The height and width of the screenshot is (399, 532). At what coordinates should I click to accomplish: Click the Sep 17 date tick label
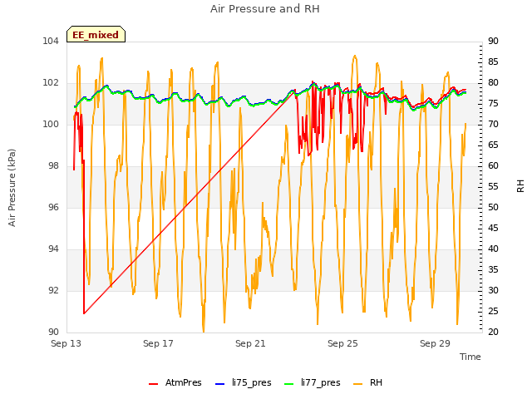(158, 343)
